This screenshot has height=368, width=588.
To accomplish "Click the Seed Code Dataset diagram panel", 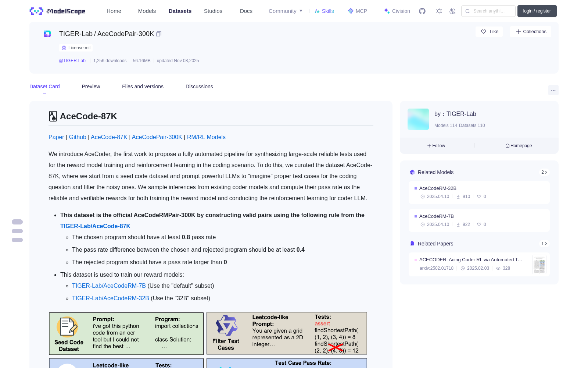I will coord(126,334).
